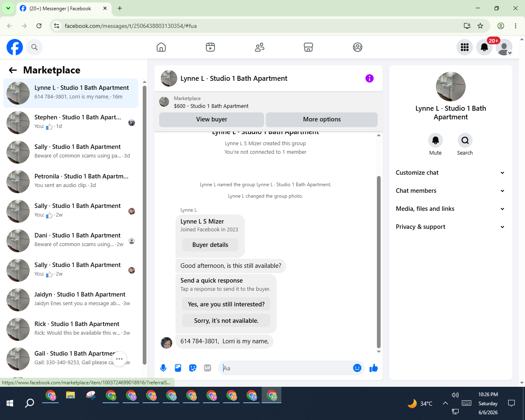
Task: Open Chrome's three-dot menu
Action: click(x=516, y=26)
